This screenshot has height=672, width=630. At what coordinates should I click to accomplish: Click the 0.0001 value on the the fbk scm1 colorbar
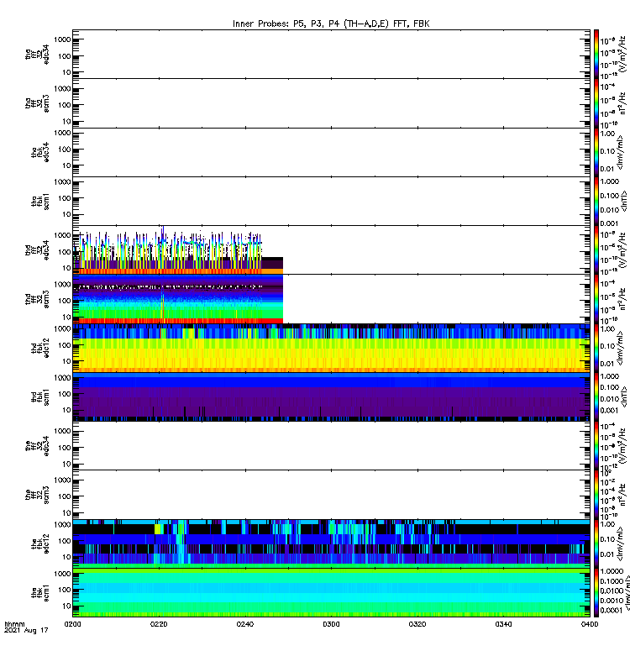click(x=612, y=611)
